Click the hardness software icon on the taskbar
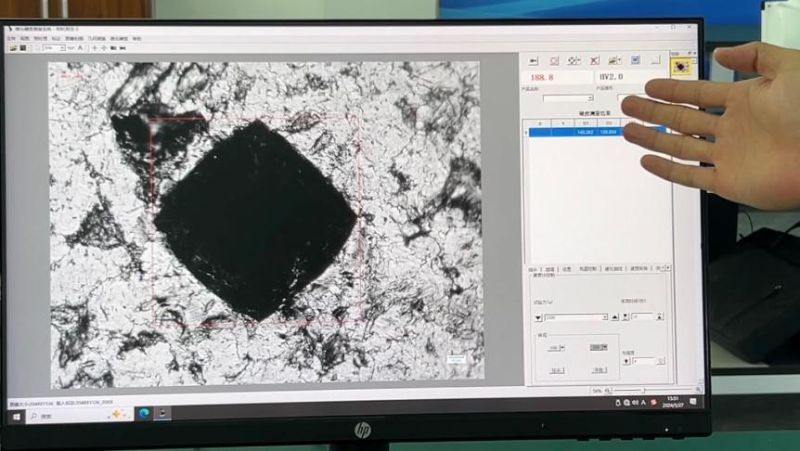The image size is (800, 451). tap(163, 413)
